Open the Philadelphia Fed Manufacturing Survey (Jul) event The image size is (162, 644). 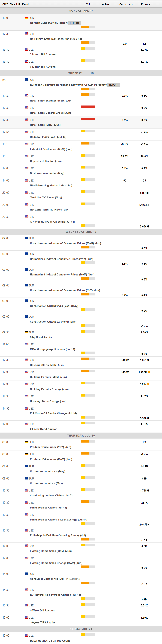coord(58,535)
